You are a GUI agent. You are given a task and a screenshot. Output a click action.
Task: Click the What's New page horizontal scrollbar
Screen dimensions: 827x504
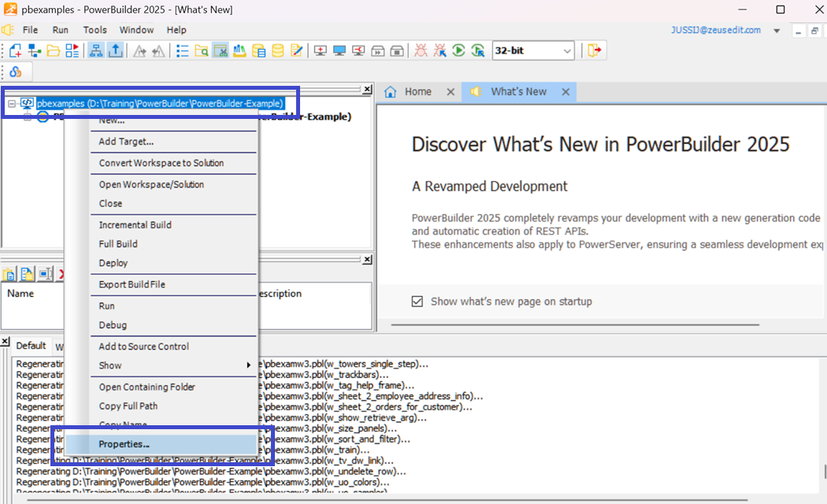(575, 324)
